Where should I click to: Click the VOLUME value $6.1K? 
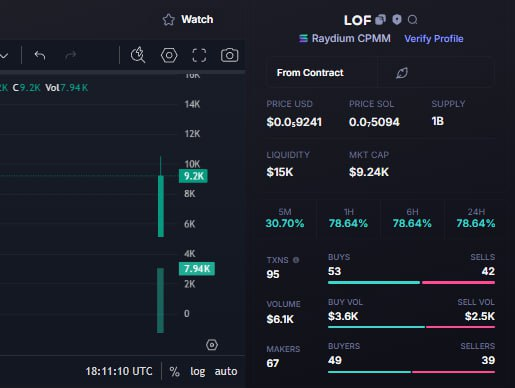280,319
